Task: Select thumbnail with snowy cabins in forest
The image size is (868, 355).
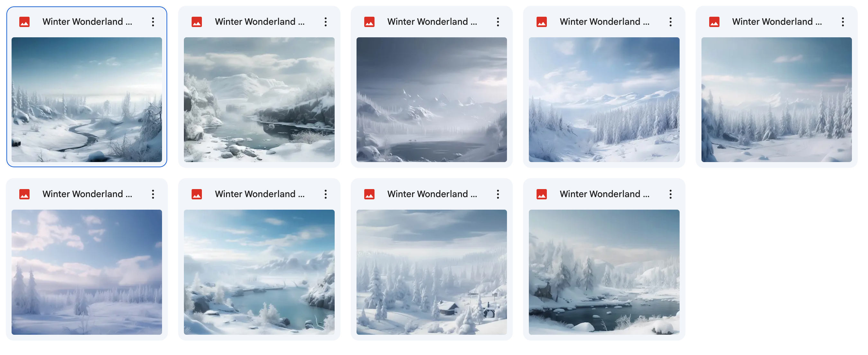Action: 432,272
